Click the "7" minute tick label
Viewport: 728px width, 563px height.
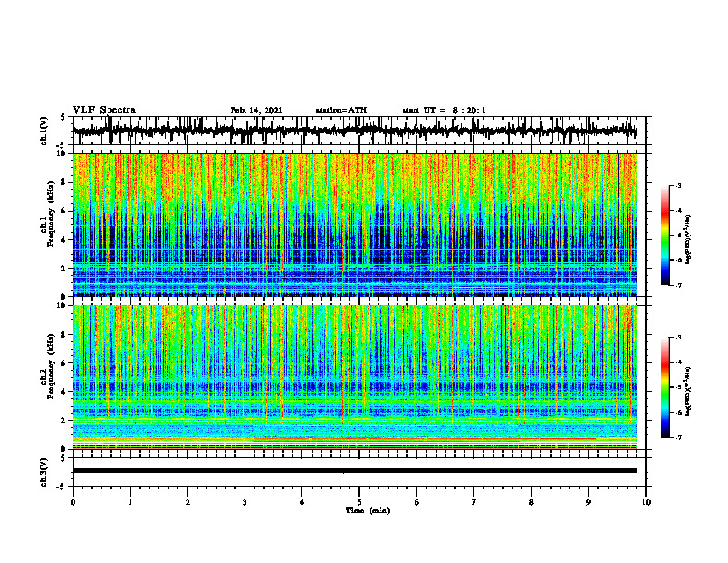[x=474, y=502]
